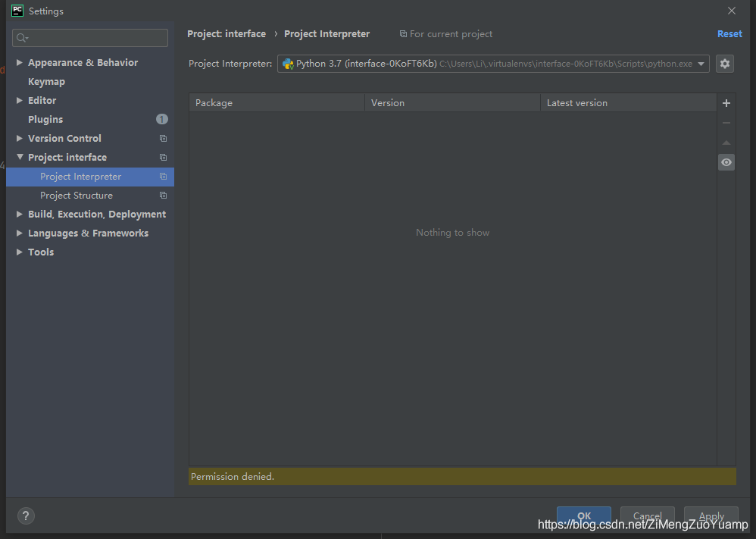The height and width of the screenshot is (539, 756).
Task: Click the Python icon in the interpreter combo box
Action: [x=288, y=64]
